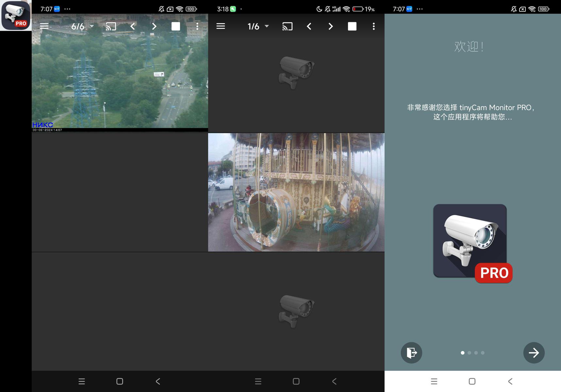Expand the 1/6 page layout dropdown

(258, 26)
